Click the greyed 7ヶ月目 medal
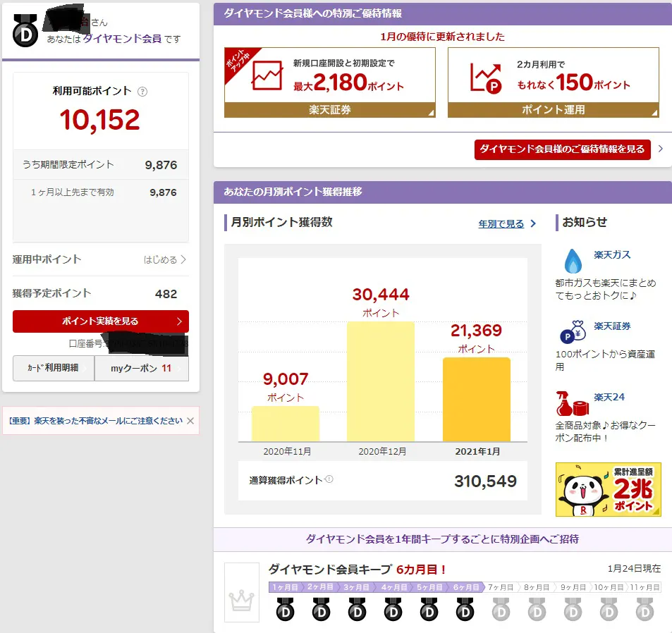 (501, 609)
